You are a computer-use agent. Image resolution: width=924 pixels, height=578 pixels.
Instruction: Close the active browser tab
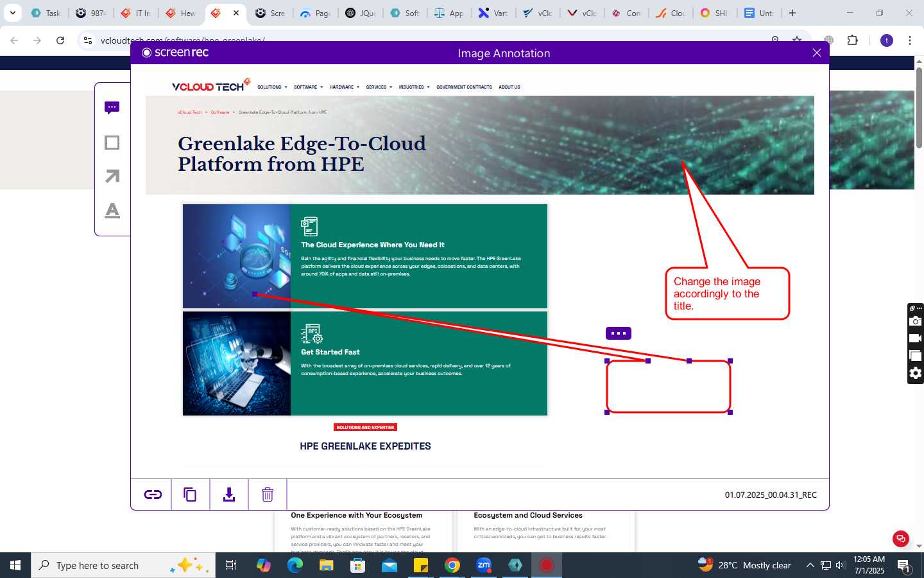(x=236, y=13)
